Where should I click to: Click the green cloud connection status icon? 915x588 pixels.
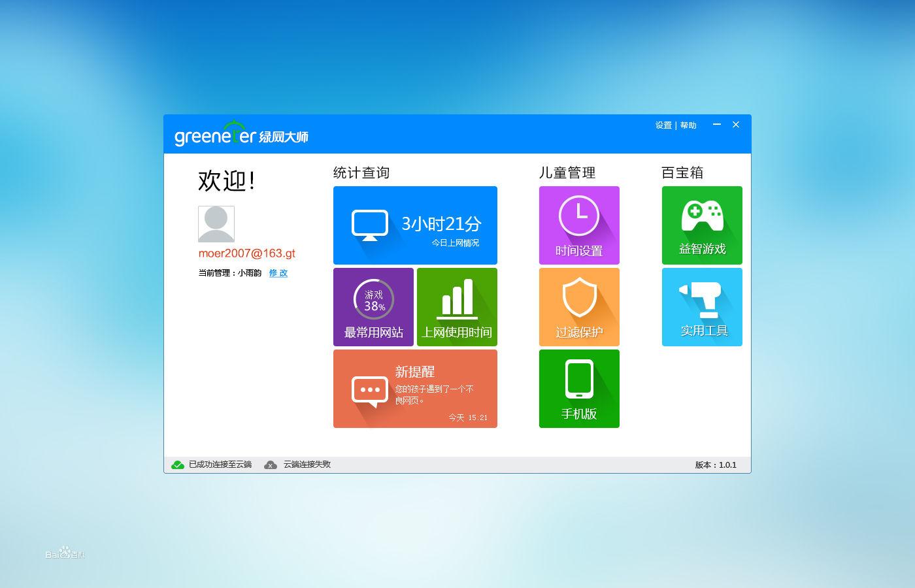tap(177, 465)
